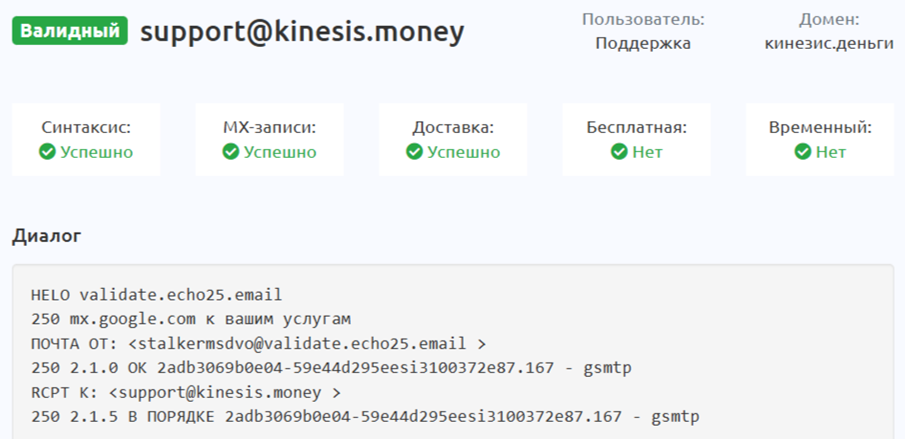This screenshot has height=439, width=905.
Task: Click the check icon under Временный
Action: coord(802,152)
